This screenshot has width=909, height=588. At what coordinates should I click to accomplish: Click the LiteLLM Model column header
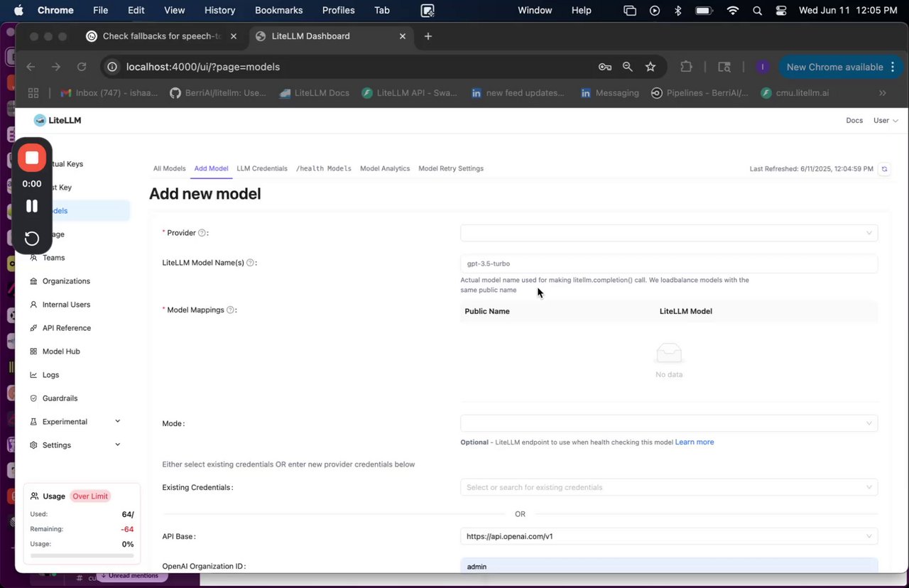[686, 311]
